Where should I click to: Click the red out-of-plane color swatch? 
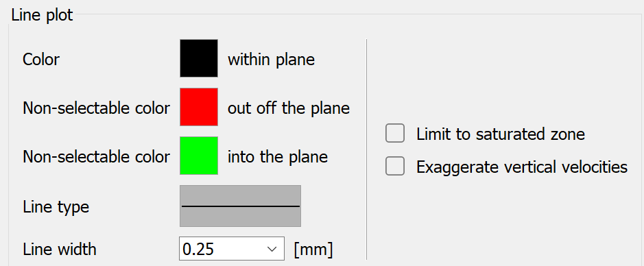pos(199,107)
